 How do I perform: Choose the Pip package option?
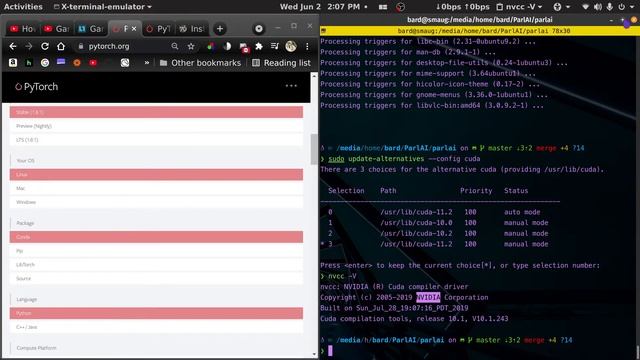(156, 251)
